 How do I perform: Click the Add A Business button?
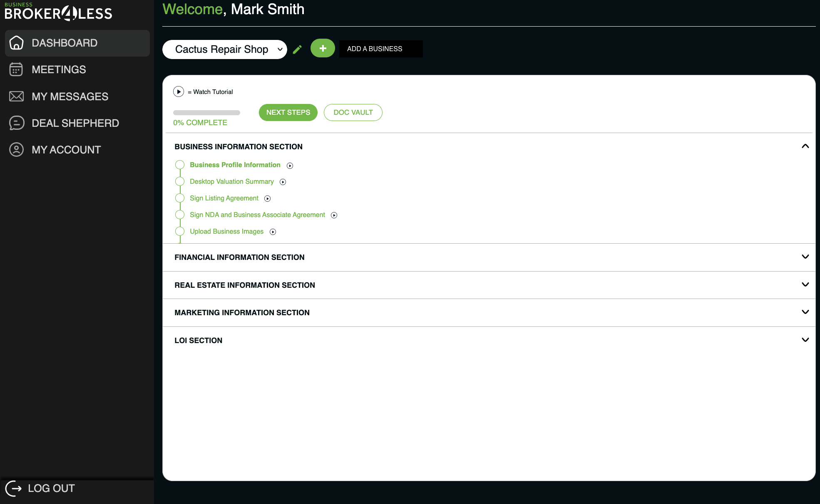click(x=380, y=49)
